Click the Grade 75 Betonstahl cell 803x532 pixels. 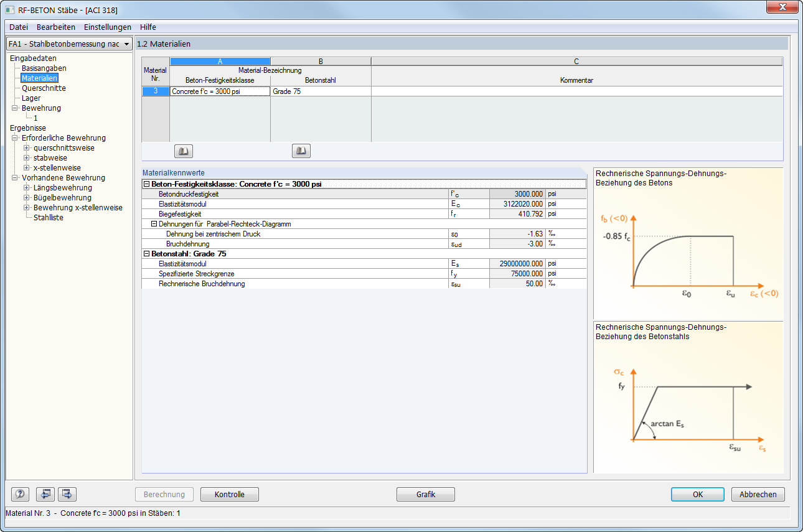[x=321, y=91]
